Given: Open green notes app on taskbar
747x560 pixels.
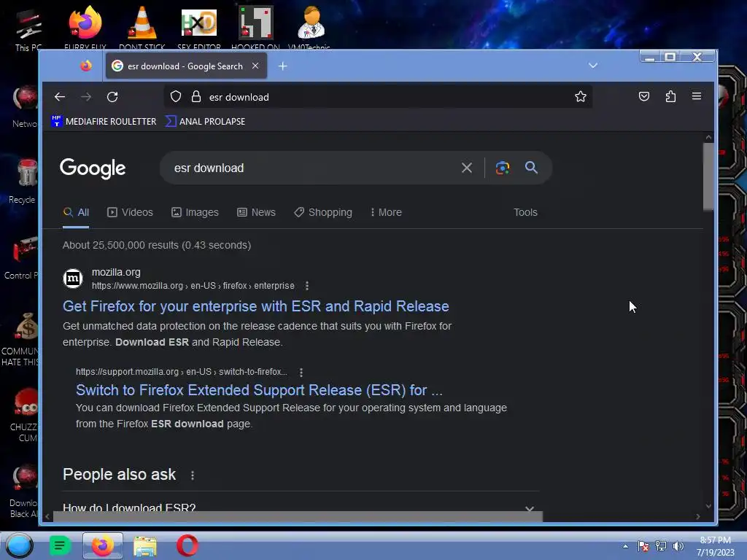Looking at the screenshot, I should point(60,545).
